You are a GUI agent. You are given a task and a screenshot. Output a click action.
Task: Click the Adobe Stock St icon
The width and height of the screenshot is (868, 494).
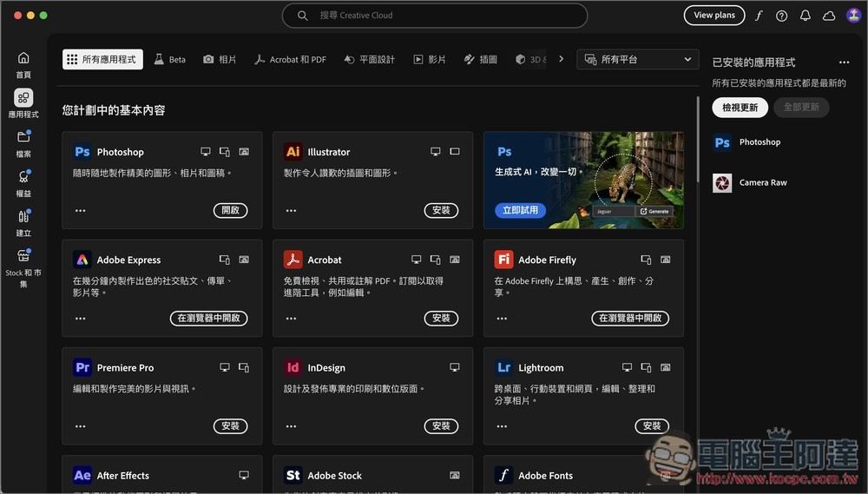[293, 475]
